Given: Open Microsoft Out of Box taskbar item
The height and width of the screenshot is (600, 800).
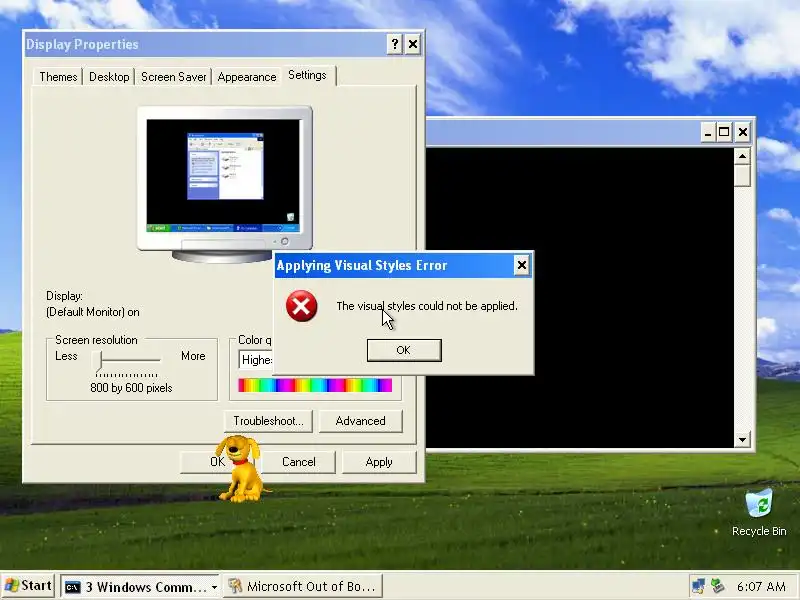Looking at the screenshot, I should pyautogui.click(x=303, y=587).
